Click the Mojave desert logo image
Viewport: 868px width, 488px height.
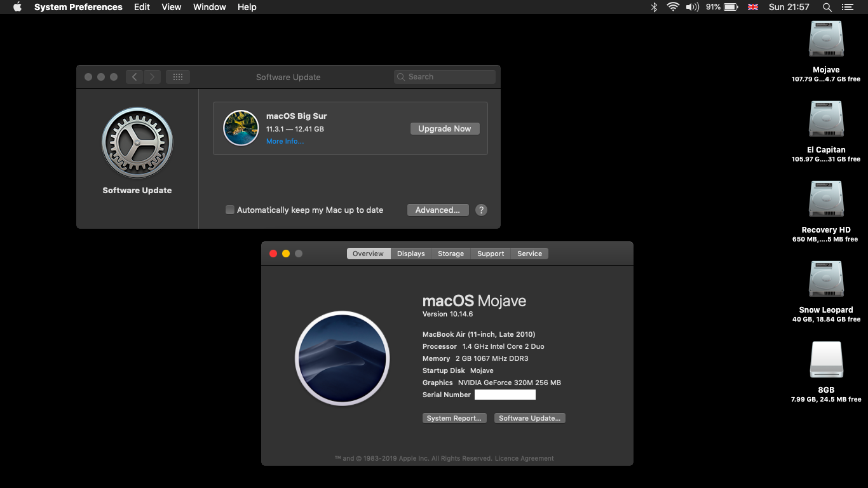(x=342, y=358)
